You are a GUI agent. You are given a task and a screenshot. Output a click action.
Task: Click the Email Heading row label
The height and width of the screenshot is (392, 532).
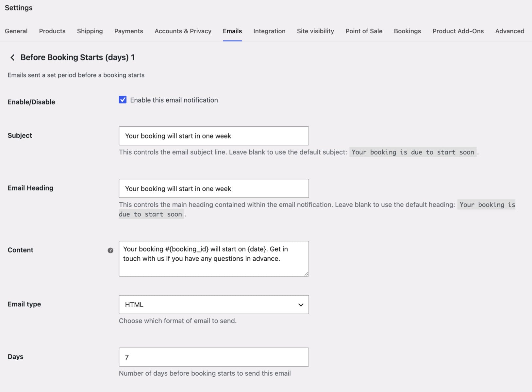pos(30,188)
